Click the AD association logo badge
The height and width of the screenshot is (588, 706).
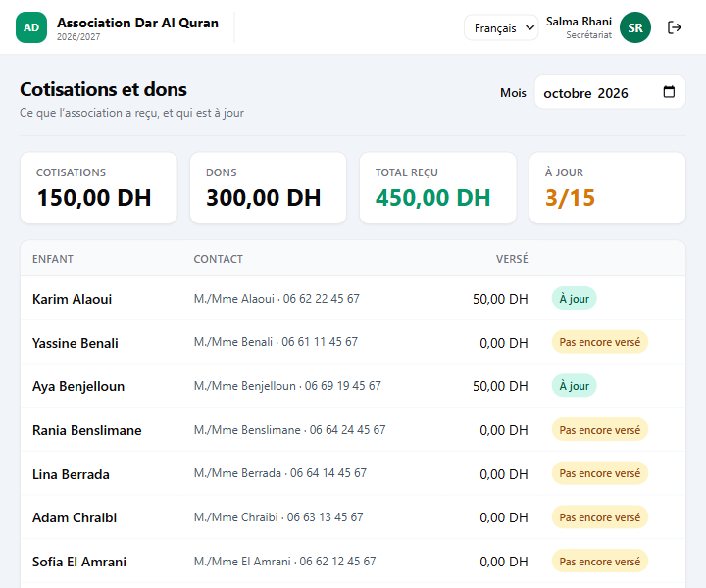click(x=31, y=27)
